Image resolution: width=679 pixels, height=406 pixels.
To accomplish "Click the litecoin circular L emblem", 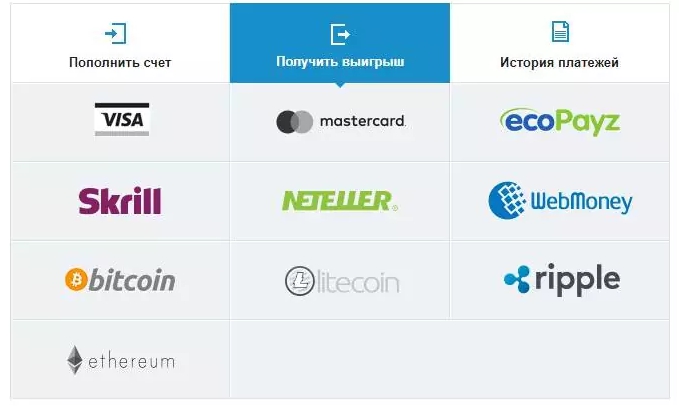I will [300, 281].
